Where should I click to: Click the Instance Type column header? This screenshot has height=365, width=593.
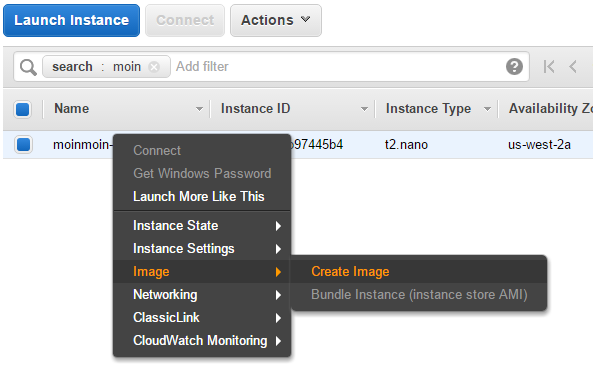click(x=428, y=109)
